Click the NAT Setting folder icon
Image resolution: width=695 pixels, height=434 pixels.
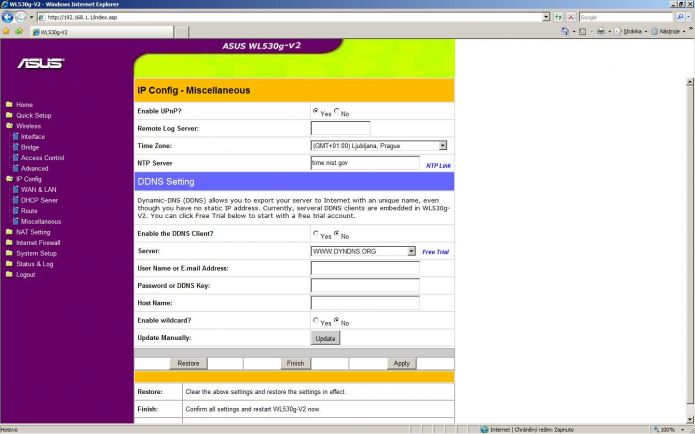(x=9, y=232)
